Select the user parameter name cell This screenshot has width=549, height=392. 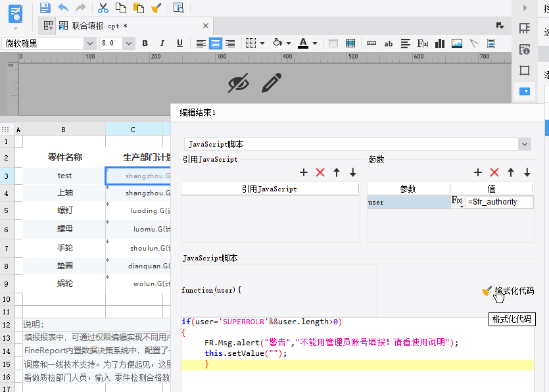(x=408, y=202)
